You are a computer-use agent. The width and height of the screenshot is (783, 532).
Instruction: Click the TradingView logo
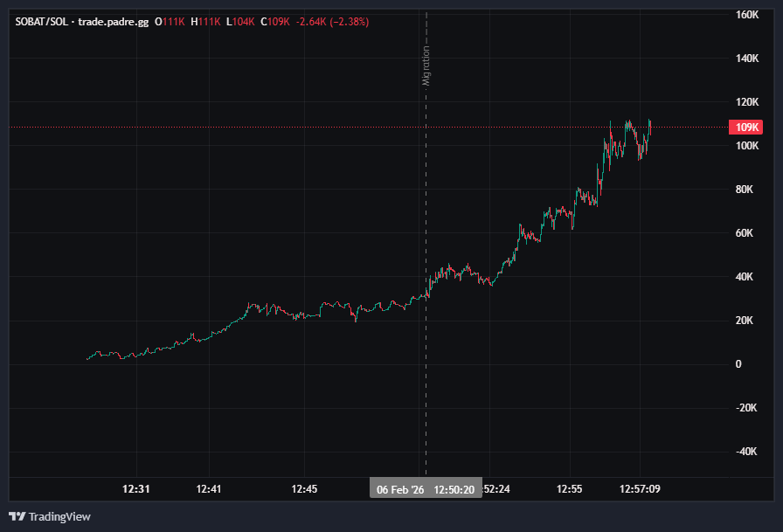[17, 516]
